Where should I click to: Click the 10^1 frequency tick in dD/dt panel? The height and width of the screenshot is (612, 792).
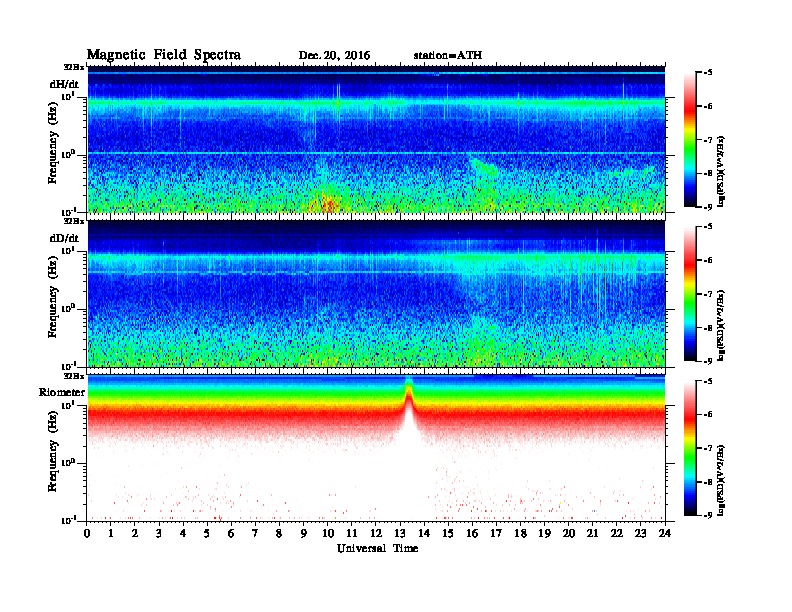(69, 250)
